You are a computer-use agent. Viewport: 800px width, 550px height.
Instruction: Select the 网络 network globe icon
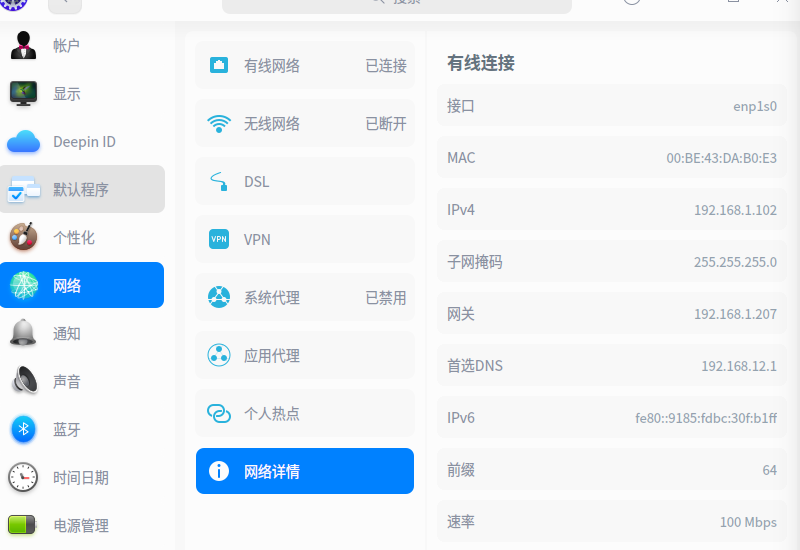[x=23, y=285]
